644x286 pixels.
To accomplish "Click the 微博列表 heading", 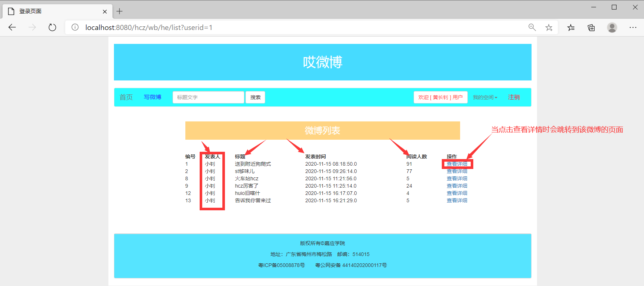I will click(x=323, y=131).
